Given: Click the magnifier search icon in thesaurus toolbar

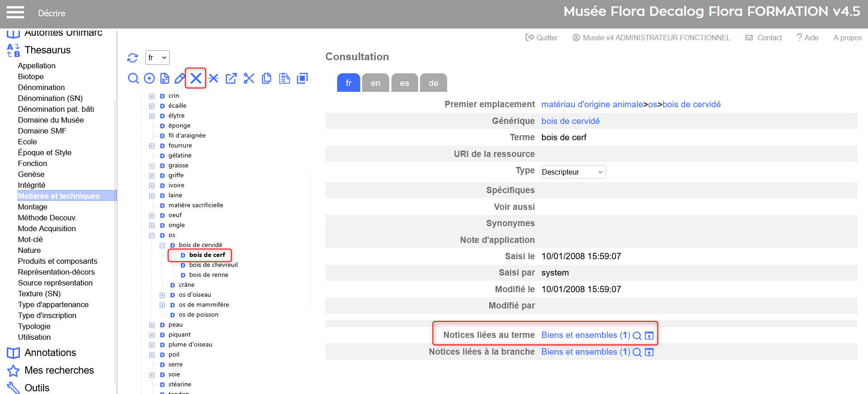Looking at the screenshot, I should [133, 79].
